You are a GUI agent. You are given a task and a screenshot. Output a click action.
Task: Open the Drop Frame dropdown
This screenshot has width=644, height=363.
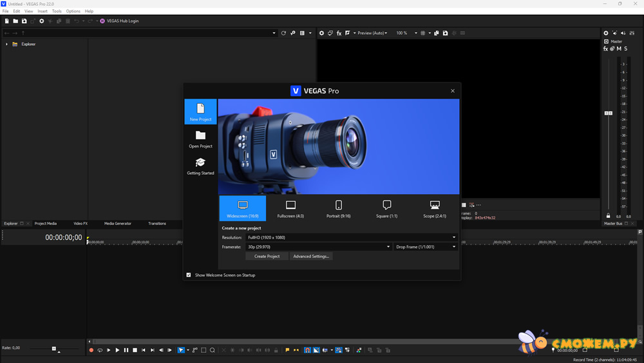426,247
